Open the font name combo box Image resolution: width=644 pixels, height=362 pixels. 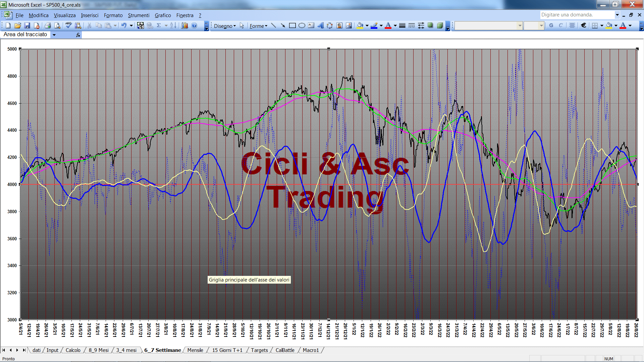click(489, 25)
